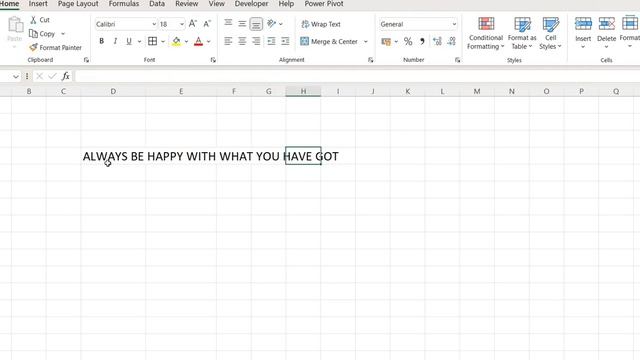640x360 pixels.
Task: Open the underline style dropdown arrow
Action: (x=139, y=42)
